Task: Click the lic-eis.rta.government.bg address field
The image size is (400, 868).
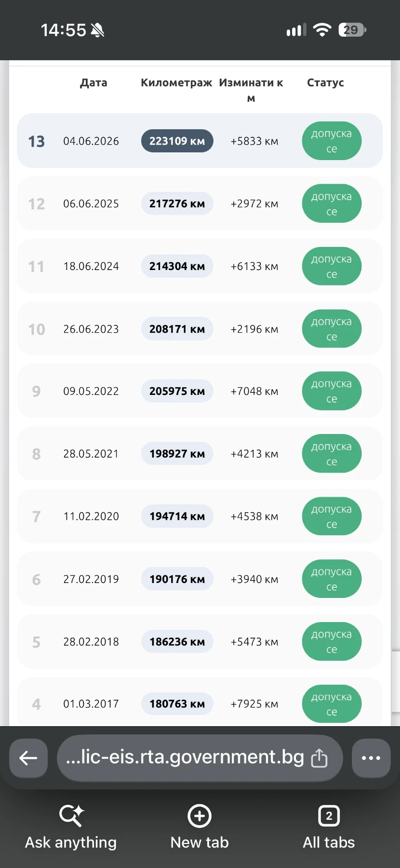Action: pos(200,758)
